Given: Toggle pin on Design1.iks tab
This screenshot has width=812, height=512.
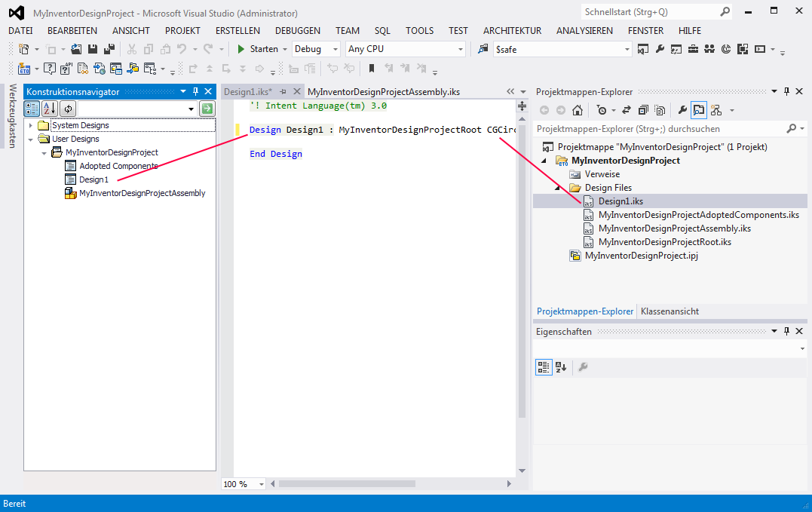Looking at the screenshot, I should [x=283, y=92].
